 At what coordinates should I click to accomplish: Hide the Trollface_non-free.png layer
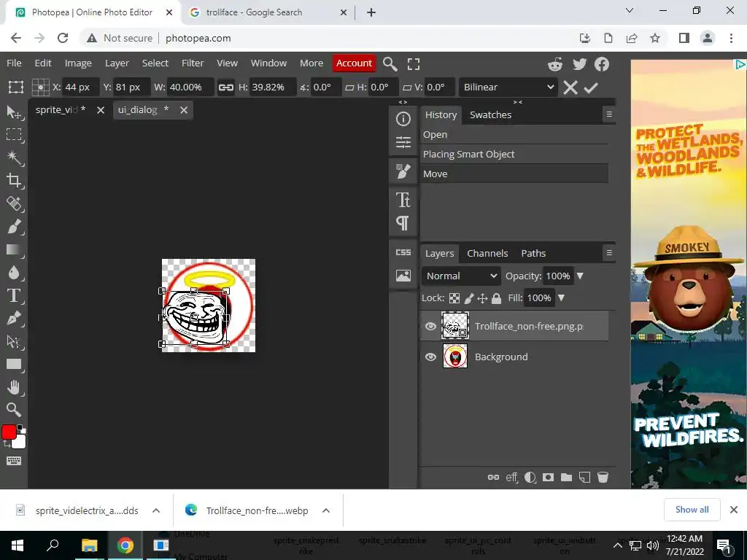tap(430, 326)
